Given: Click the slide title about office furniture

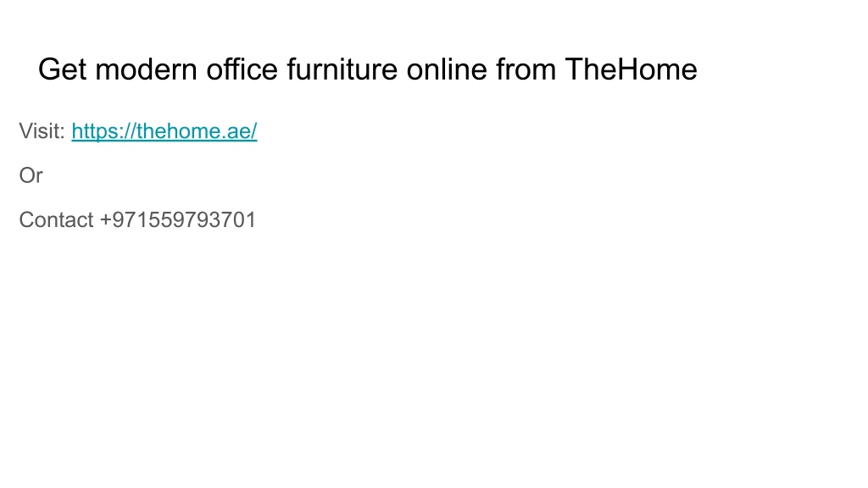Looking at the screenshot, I should (x=368, y=69).
